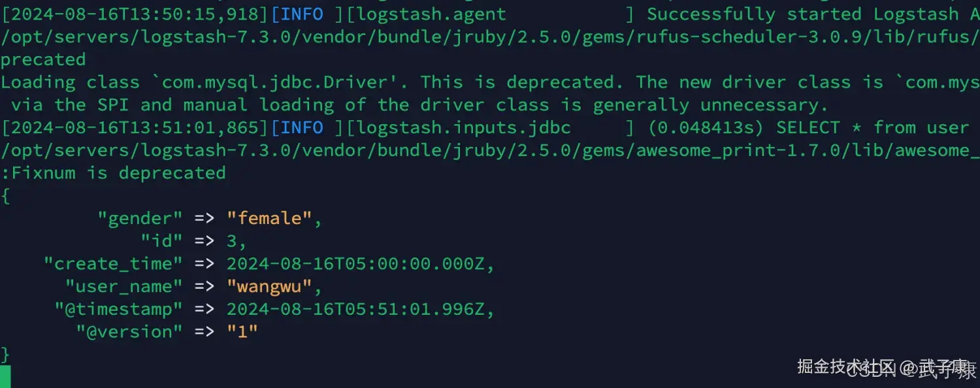Screen dimensions: 980x388
Task: Click the "gender" field key
Action: tap(140, 218)
